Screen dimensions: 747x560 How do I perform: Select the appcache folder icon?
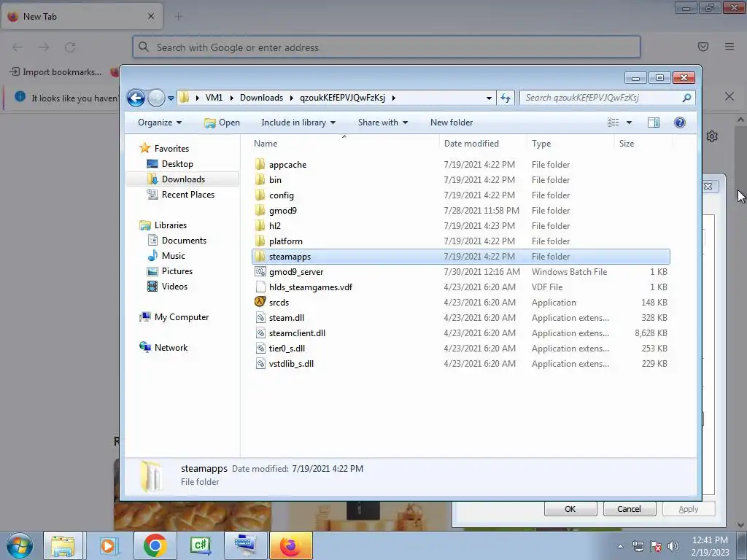pos(260,165)
